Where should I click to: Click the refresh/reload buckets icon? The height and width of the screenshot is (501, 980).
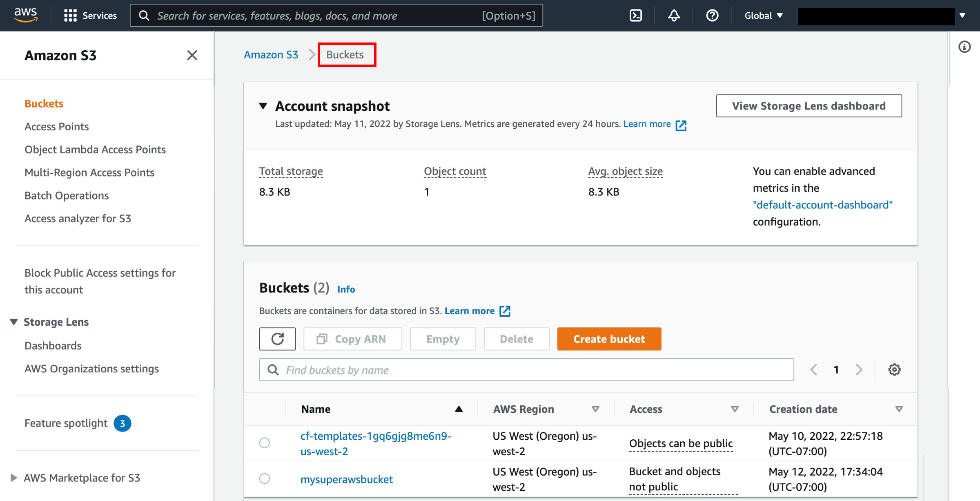(278, 339)
